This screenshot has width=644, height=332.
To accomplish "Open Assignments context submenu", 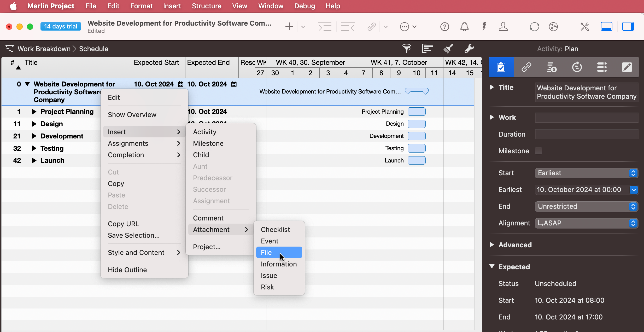I will (144, 143).
